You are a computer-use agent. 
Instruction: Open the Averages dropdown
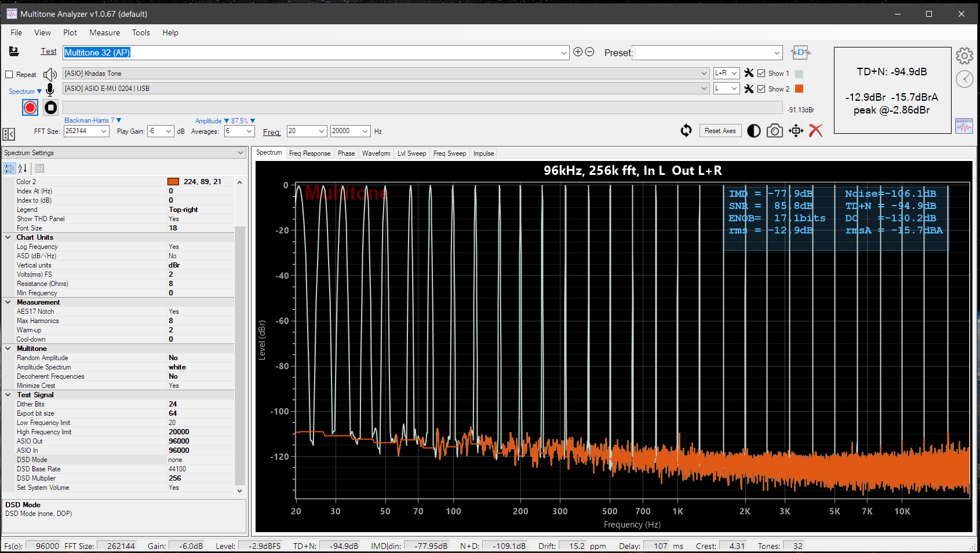(249, 131)
